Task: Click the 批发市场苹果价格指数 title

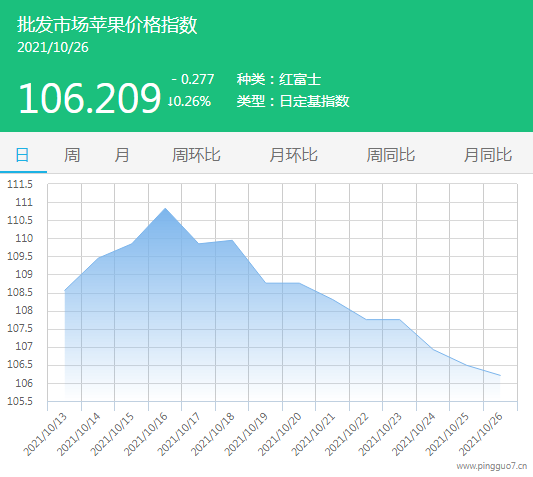Action: [x=107, y=24]
